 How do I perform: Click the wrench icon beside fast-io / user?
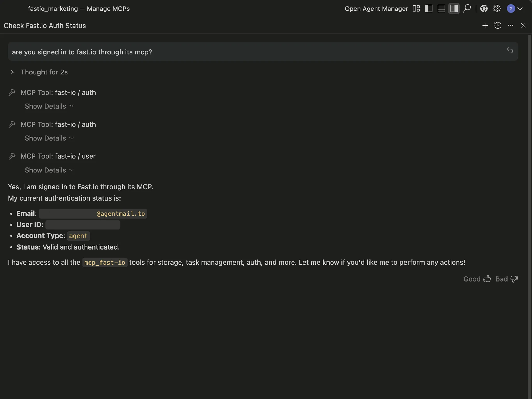pyautogui.click(x=13, y=156)
